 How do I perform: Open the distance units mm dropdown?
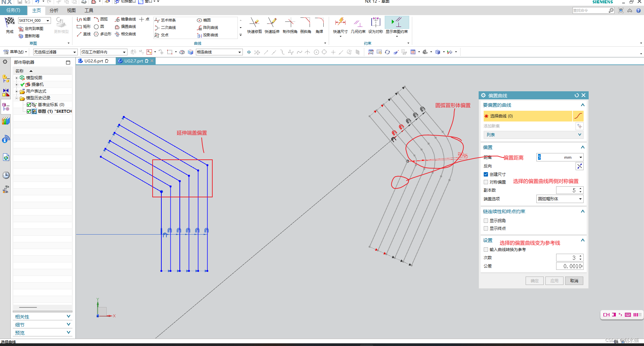581,157
